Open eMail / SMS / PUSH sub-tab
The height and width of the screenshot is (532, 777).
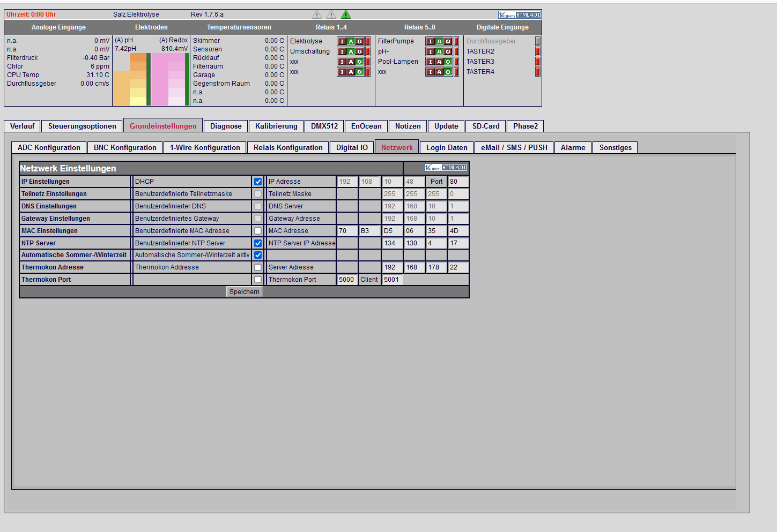514,147
